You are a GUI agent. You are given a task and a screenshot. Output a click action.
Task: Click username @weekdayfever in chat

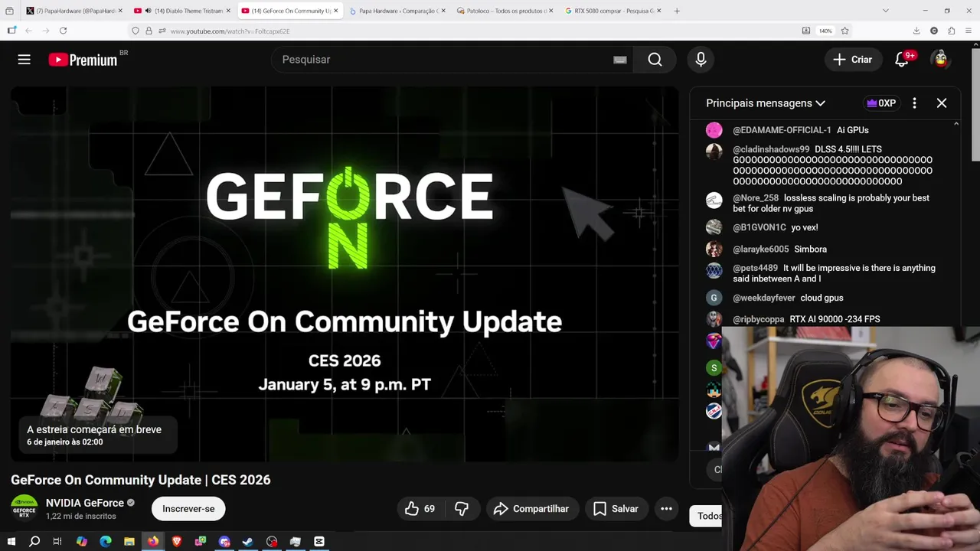[764, 298]
